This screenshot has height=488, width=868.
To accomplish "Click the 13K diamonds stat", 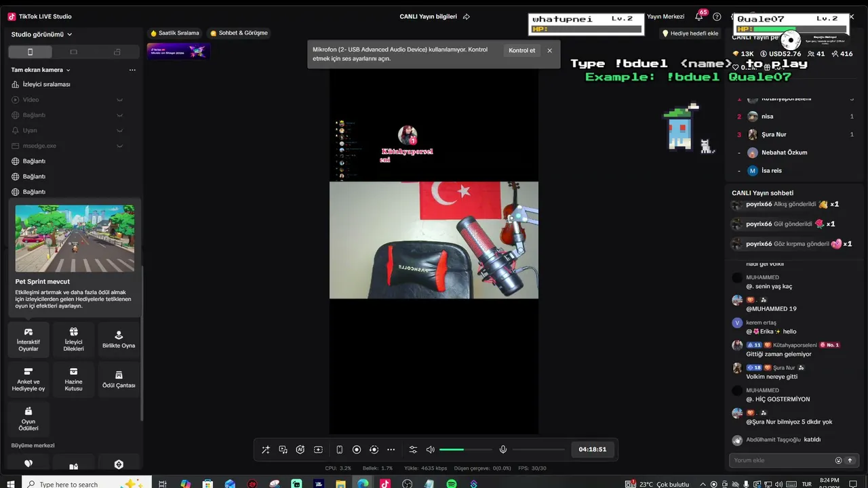I will (x=743, y=54).
